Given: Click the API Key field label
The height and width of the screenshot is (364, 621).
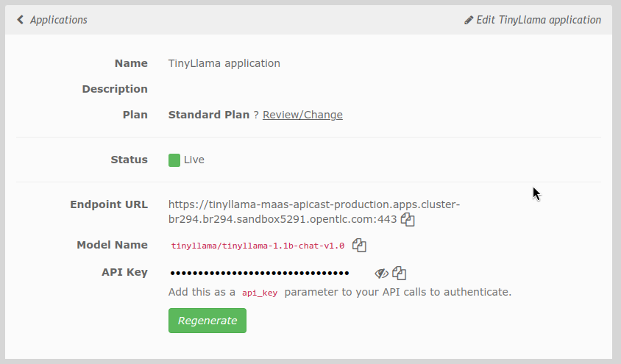Looking at the screenshot, I should 124,273.
